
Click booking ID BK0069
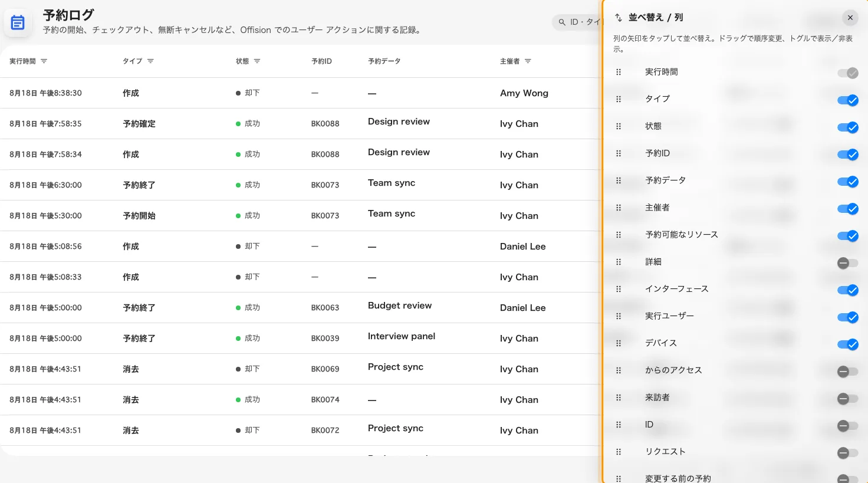(325, 369)
